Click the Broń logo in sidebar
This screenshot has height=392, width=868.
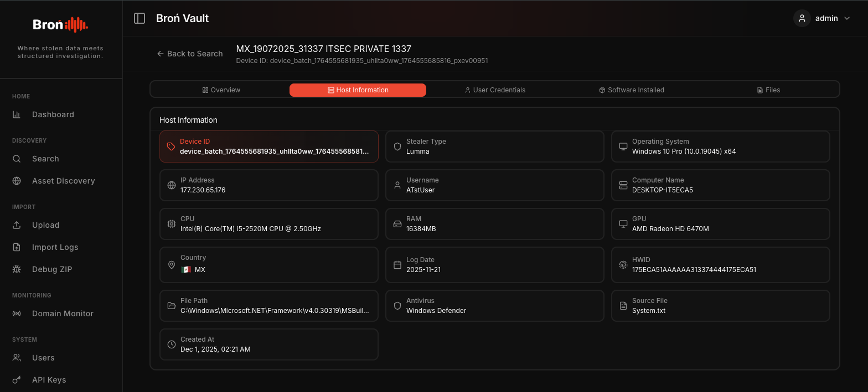tap(60, 24)
